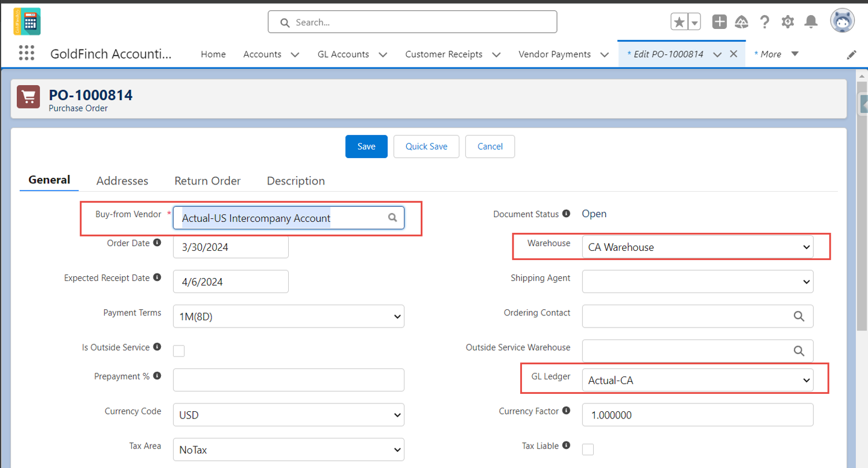868x468 pixels.
Task: Open the GL Accounts nav item
Action: coord(343,54)
